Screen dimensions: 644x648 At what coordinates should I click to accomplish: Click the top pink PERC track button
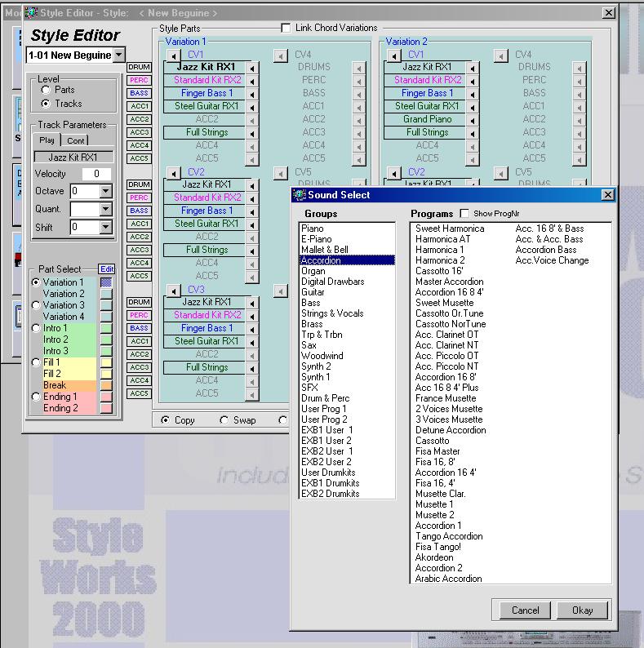(139, 80)
